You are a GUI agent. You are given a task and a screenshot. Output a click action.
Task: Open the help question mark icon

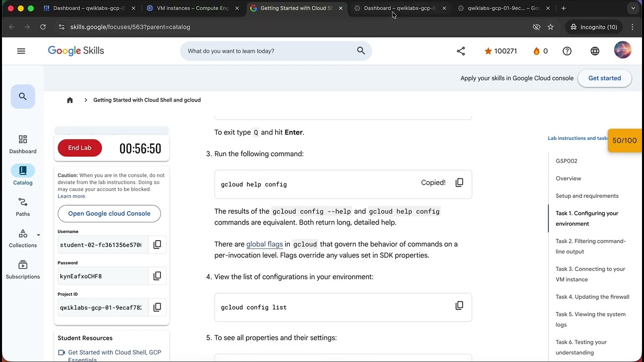click(x=567, y=51)
